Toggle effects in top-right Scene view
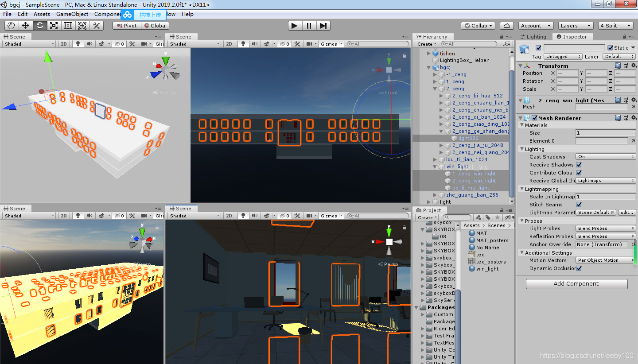The width and height of the screenshot is (638, 364). click(267, 44)
